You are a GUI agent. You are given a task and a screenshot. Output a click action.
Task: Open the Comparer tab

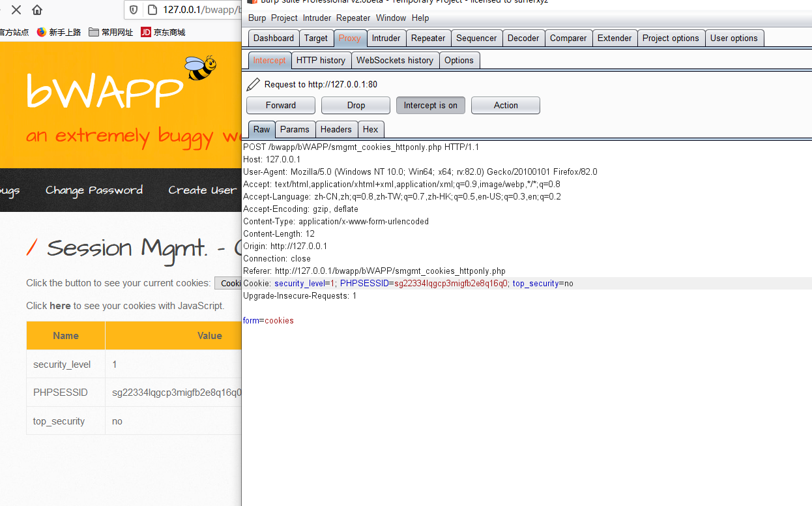pyautogui.click(x=568, y=38)
